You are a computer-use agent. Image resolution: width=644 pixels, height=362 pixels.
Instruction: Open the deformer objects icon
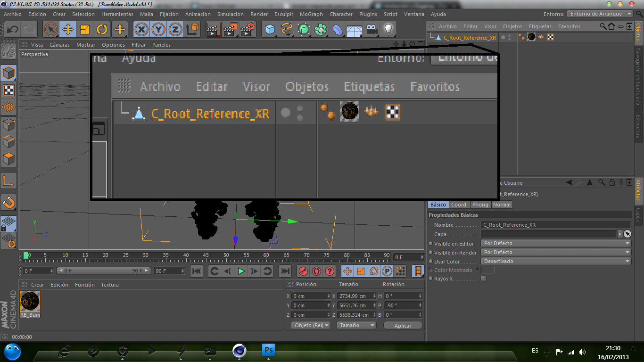338,30
